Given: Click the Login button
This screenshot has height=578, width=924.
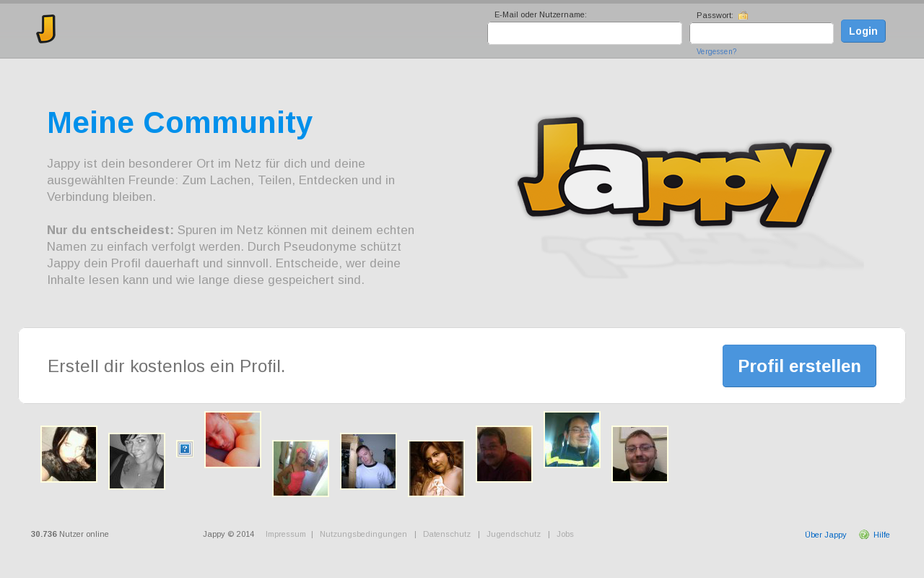Looking at the screenshot, I should pos(863,31).
